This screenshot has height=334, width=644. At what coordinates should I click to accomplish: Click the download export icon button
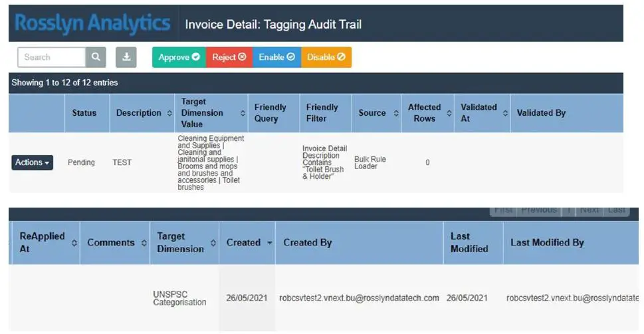(126, 57)
